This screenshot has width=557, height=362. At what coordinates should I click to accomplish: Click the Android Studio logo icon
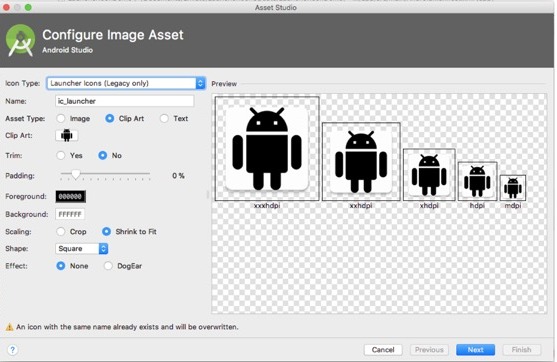coord(21,40)
